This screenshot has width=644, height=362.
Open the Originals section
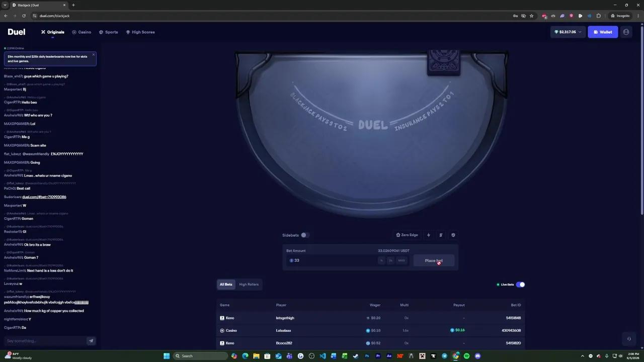coord(53,32)
